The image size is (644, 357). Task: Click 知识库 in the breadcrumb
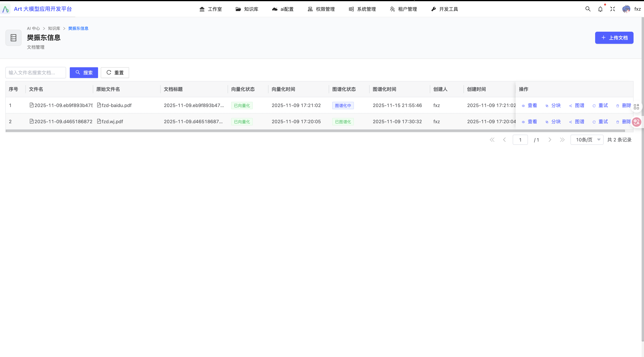[x=54, y=28]
